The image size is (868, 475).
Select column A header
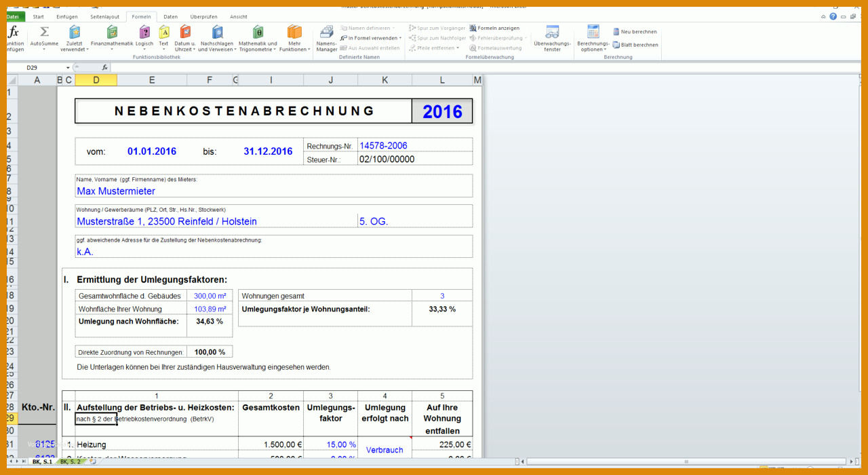(37, 80)
